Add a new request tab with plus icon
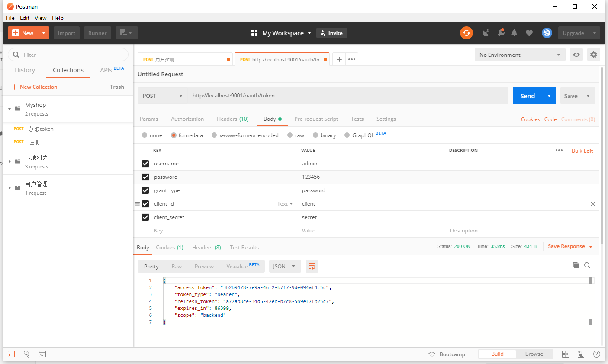The height and width of the screenshot is (364, 608). (x=339, y=59)
